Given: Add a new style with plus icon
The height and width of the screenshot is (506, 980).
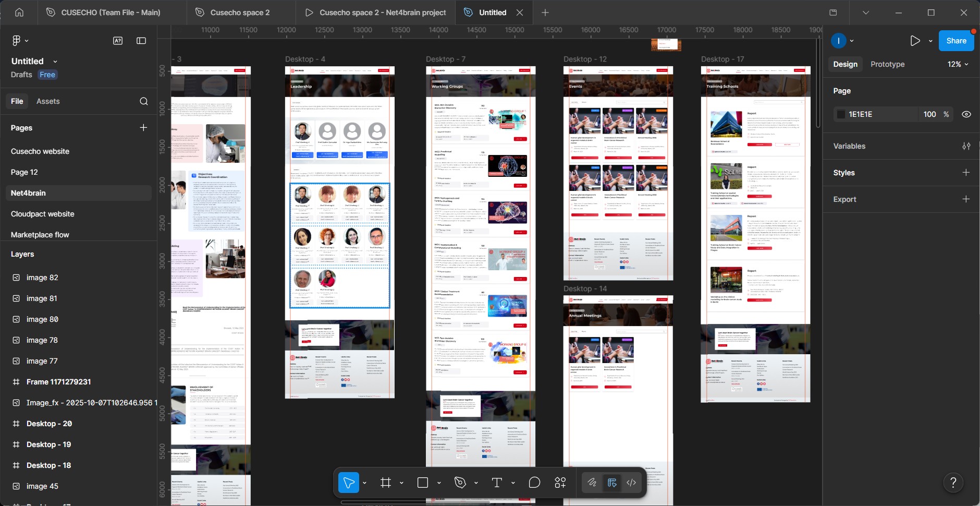Looking at the screenshot, I should tap(966, 173).
